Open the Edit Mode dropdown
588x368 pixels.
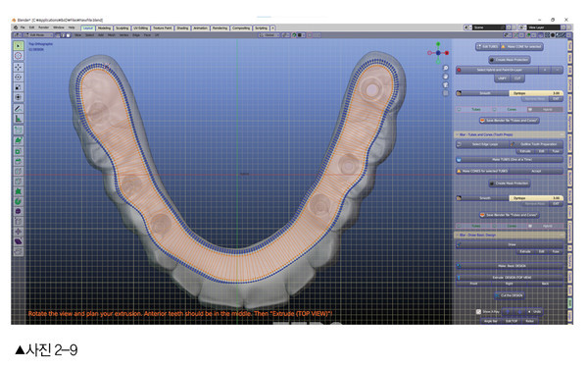[38, 35]
